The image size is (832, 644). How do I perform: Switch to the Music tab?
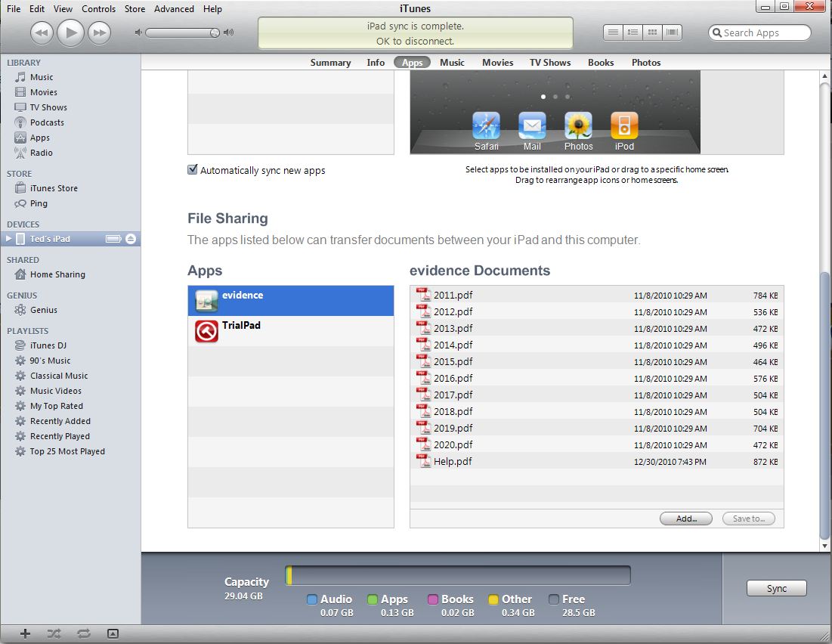452,62
